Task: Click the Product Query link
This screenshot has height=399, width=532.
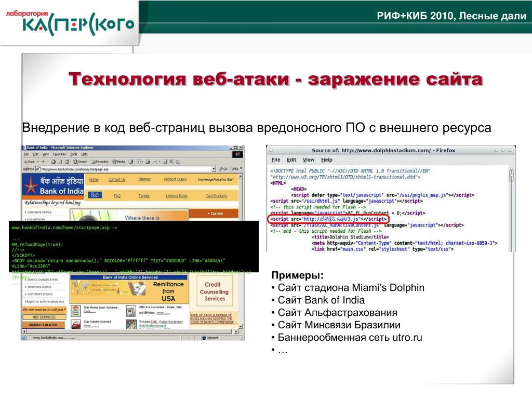Action: point(175,179)
